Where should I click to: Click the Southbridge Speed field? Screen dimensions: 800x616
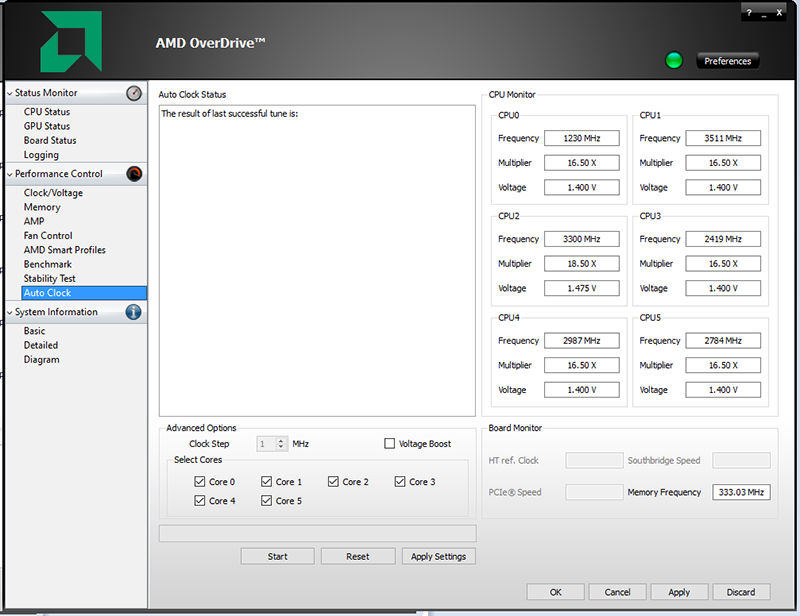point(741,460)
